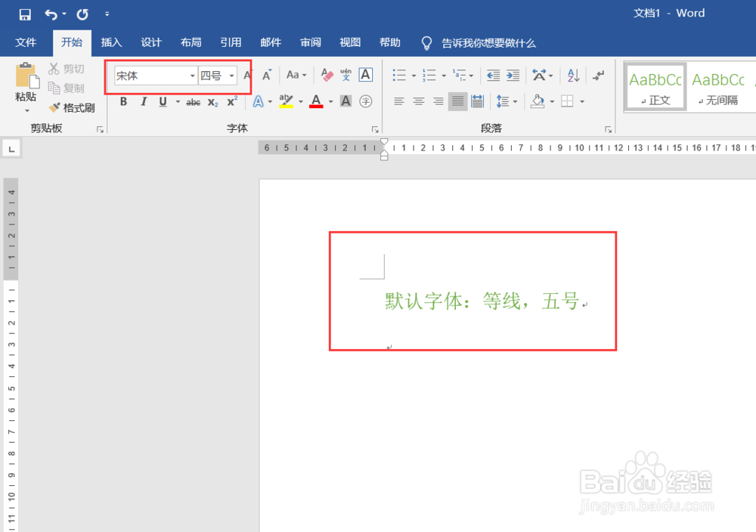Click the text effects blue A icon
Screen dimensions: 756x532
259,102
